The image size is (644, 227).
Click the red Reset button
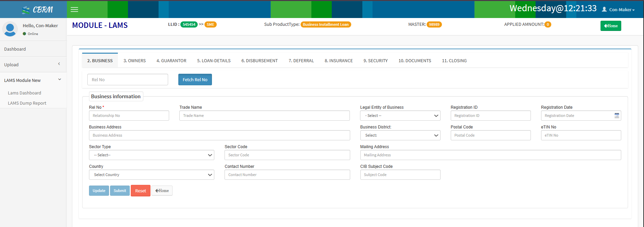point(140,191)
